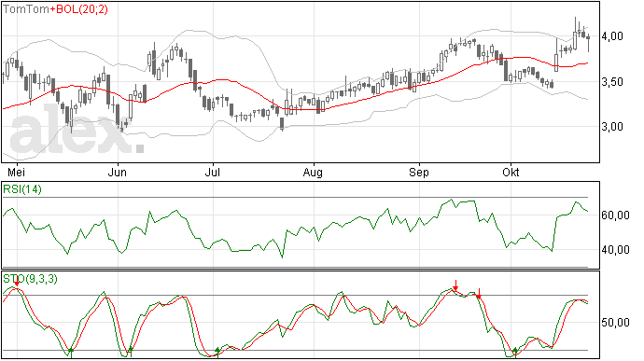Click the red sell arrow beside STO label
The image size is (644, 361).
(17, 282)
